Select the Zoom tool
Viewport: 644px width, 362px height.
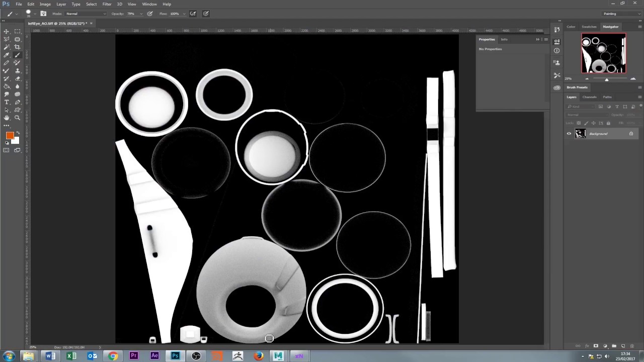tap(18, 118)
